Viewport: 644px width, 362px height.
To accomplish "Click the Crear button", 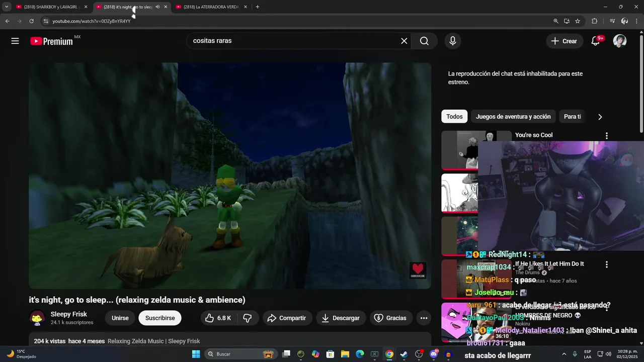I will click(565, 41).
